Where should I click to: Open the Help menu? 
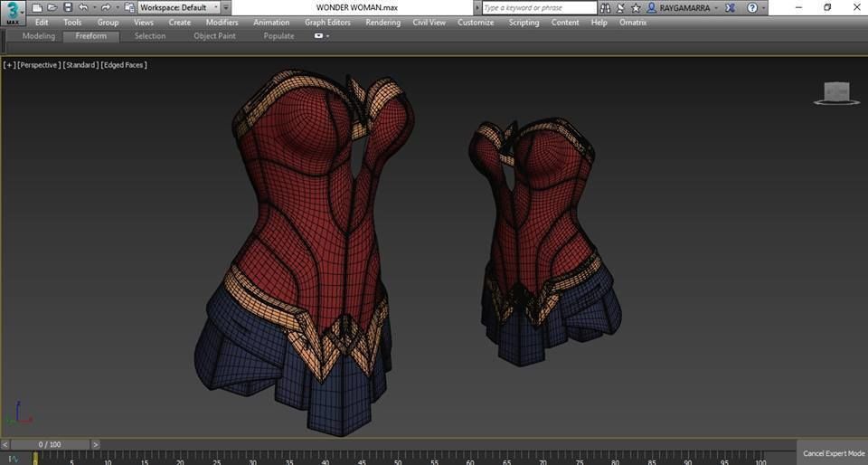click(x=599, y=22)
